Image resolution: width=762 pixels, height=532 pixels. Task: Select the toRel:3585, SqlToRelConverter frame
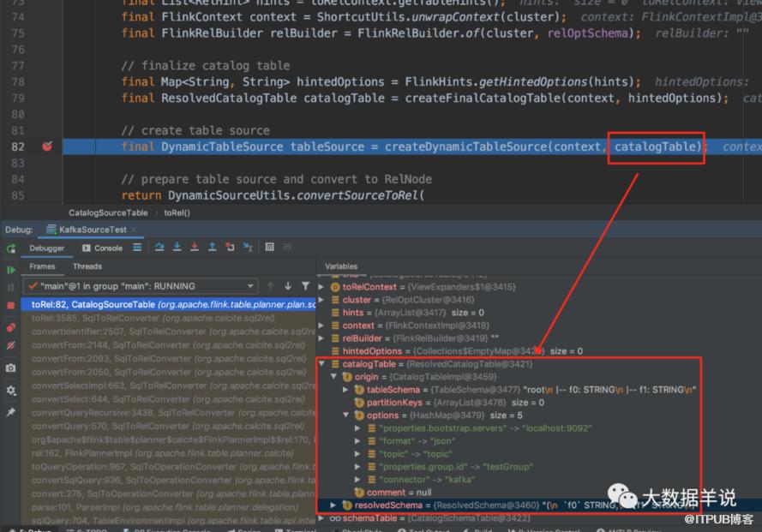click(x=168, y=318)
